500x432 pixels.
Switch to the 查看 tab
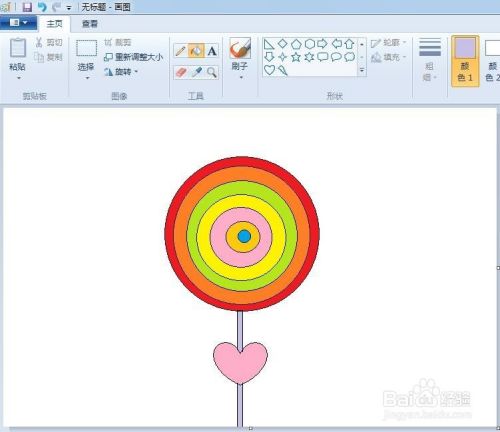tap(90, 24)
